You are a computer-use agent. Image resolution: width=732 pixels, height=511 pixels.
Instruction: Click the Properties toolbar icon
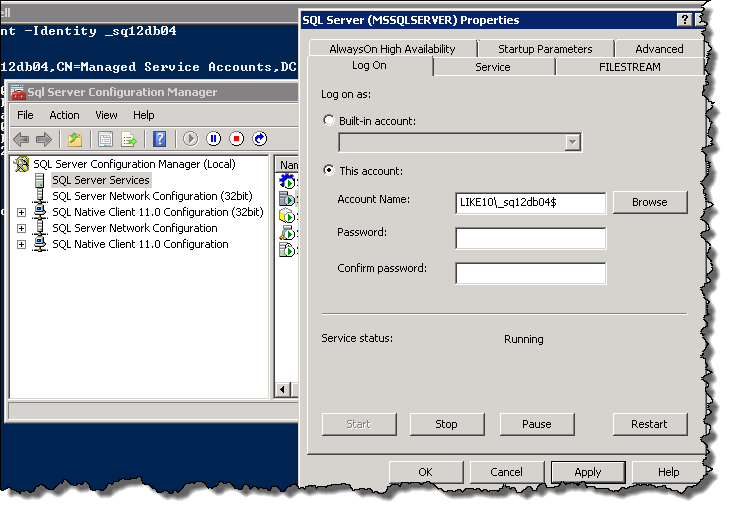pyautogui.click(x=103, y=139)
